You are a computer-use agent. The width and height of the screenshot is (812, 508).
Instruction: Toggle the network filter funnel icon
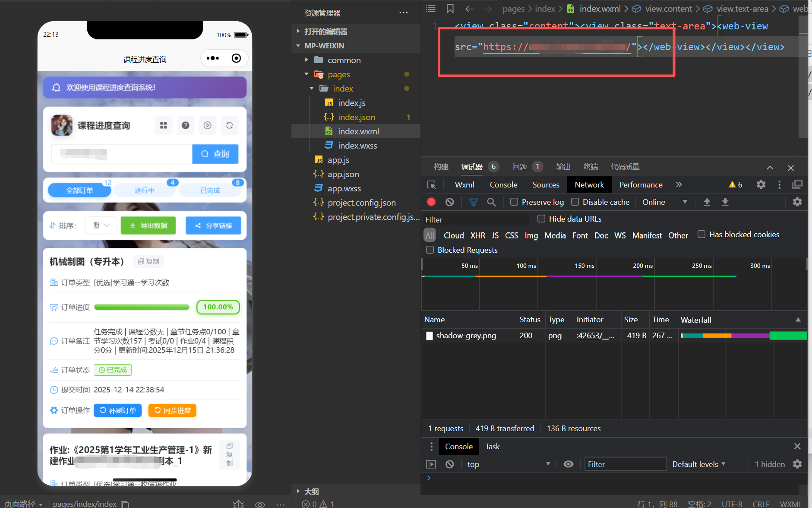click(x=473, y=202)
